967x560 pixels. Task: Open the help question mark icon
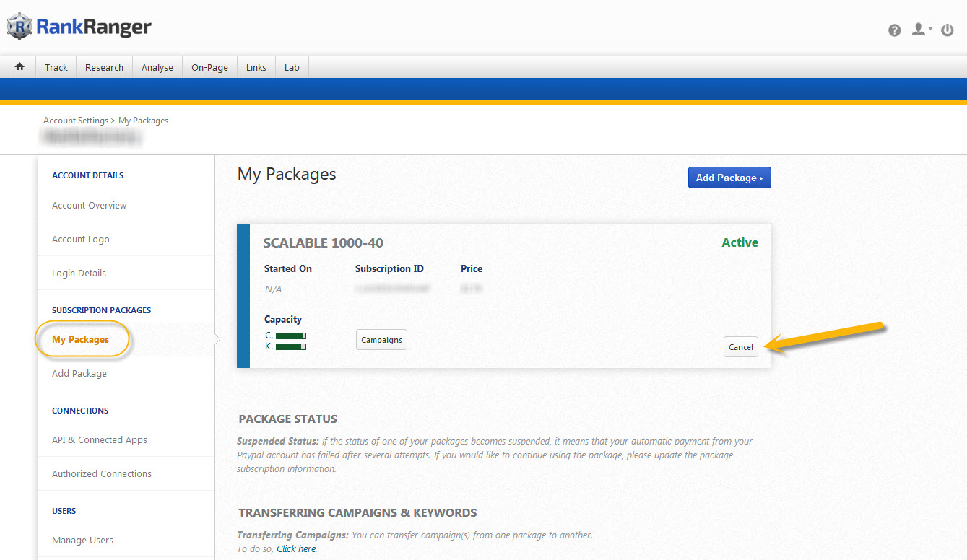(x=894, y=30)
